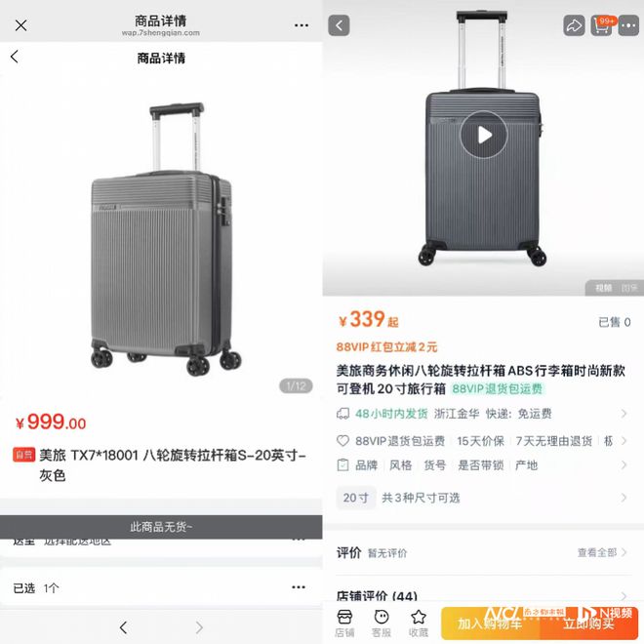Viewport: 644px width, 644px height.
Task: Click 加入购物车 button
Action: (491, 624)
